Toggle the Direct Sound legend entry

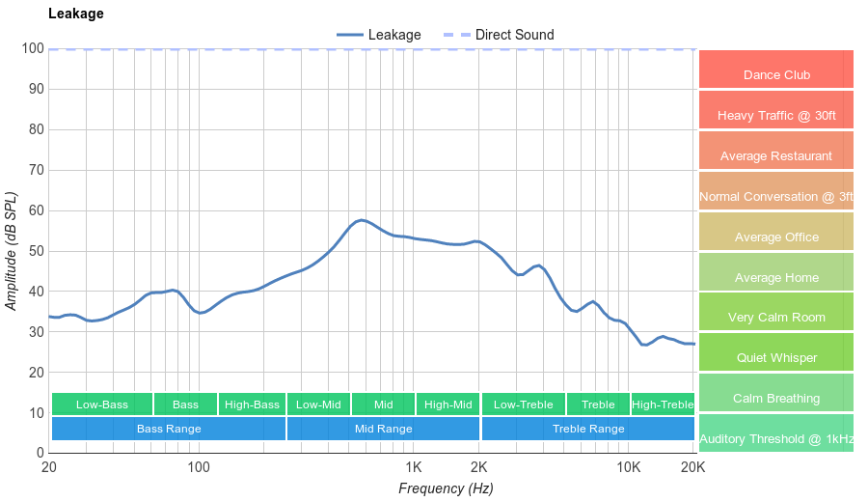point(512,35)
